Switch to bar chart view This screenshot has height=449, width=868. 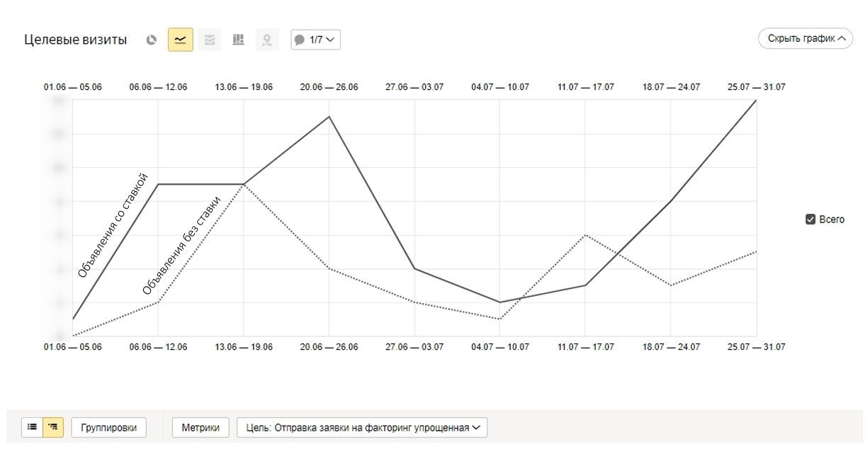238,40
